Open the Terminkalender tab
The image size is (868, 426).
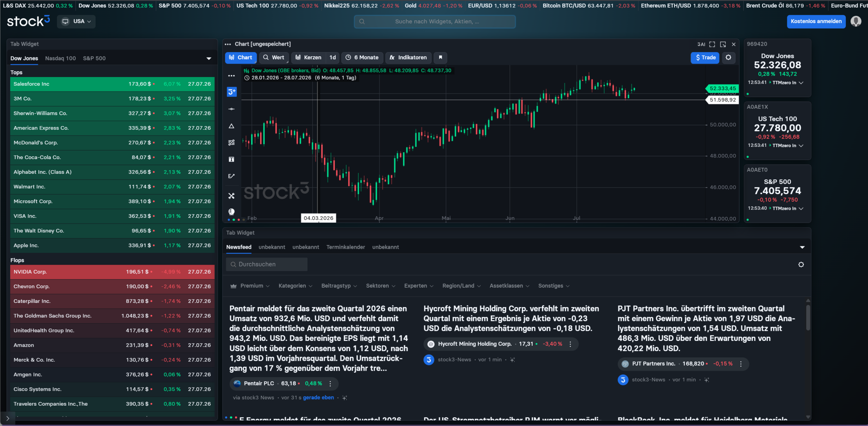pyautogui.click(x=346, y=247)
